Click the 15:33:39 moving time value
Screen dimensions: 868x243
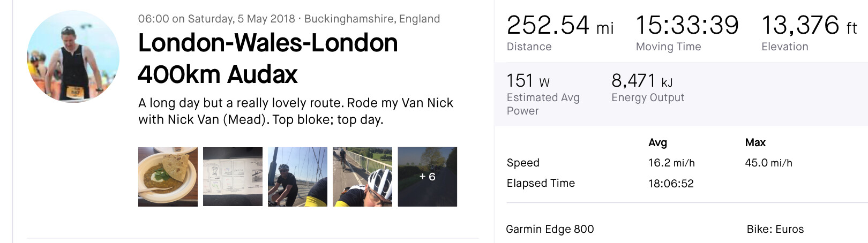coord(687,25)
